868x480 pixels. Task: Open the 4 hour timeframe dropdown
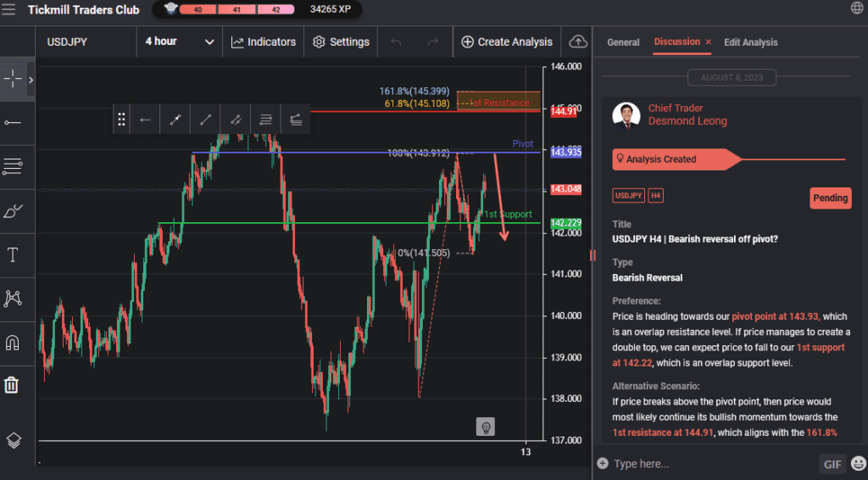click(x=180, y=42)
